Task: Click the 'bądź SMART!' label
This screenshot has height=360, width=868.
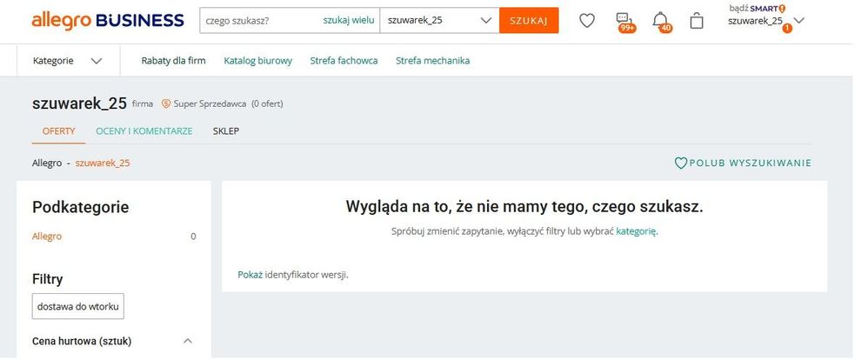Action: point(758,9)
